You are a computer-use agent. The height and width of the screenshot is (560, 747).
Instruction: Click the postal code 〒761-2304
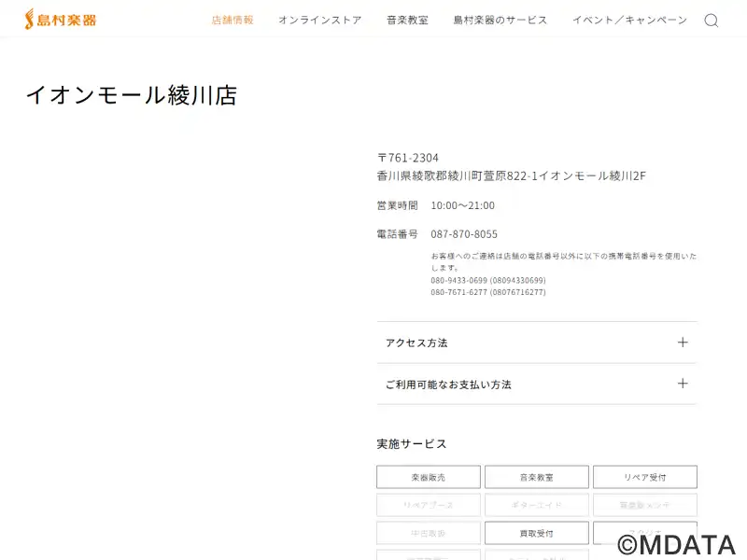408,158
